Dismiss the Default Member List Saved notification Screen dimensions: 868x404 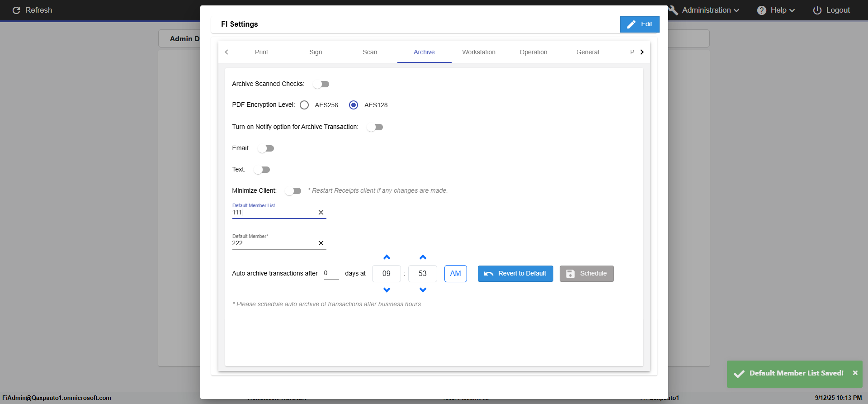click(x=855, y=373)
